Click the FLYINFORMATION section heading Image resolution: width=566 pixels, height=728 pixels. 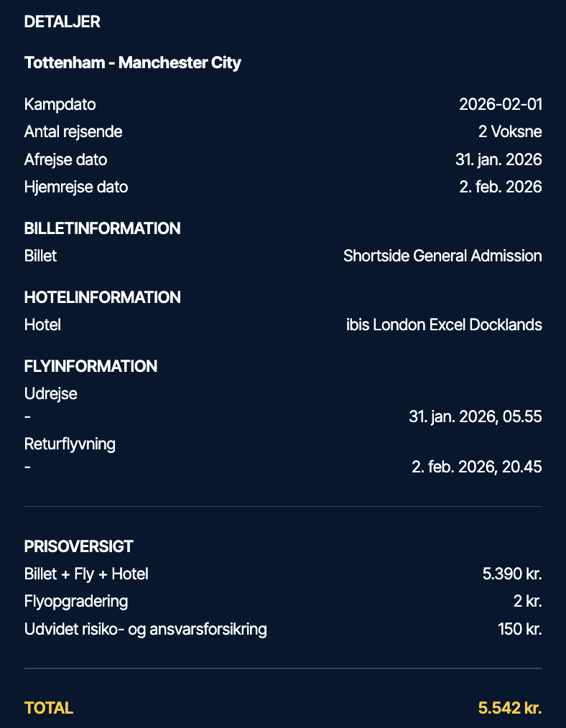click(91, 366)
